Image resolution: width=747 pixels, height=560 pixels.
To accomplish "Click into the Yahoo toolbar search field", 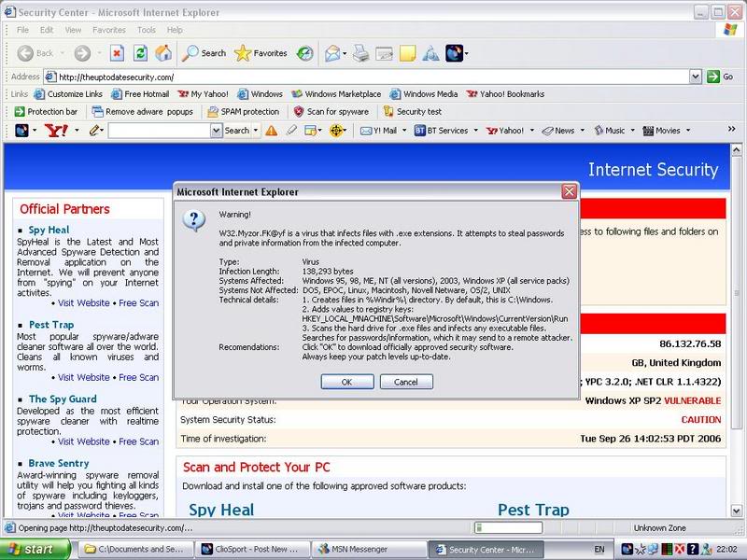I will 160,130.
